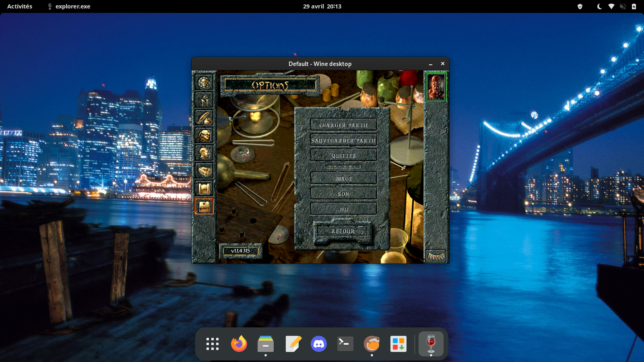Launch Firefox from the dock

click(x=239, y=344)
